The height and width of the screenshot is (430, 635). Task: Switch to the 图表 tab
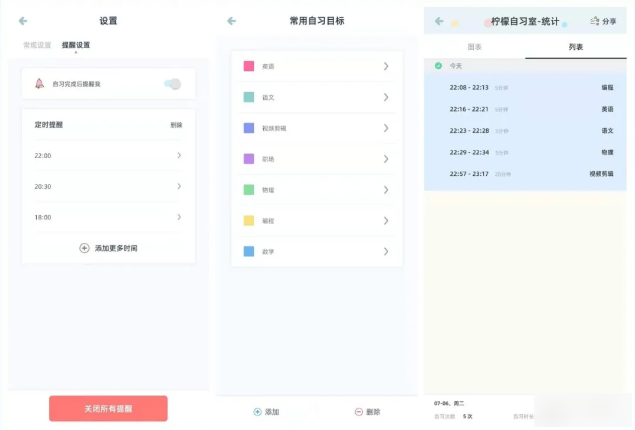tap(475, 47)
